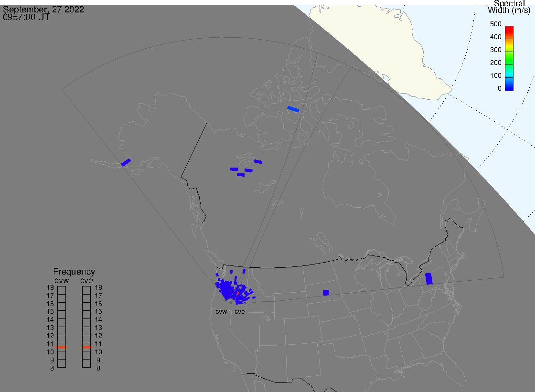Screen dimensions: 535x392
Task: Click the cve radar station label on map
Action: coord(239,312)
